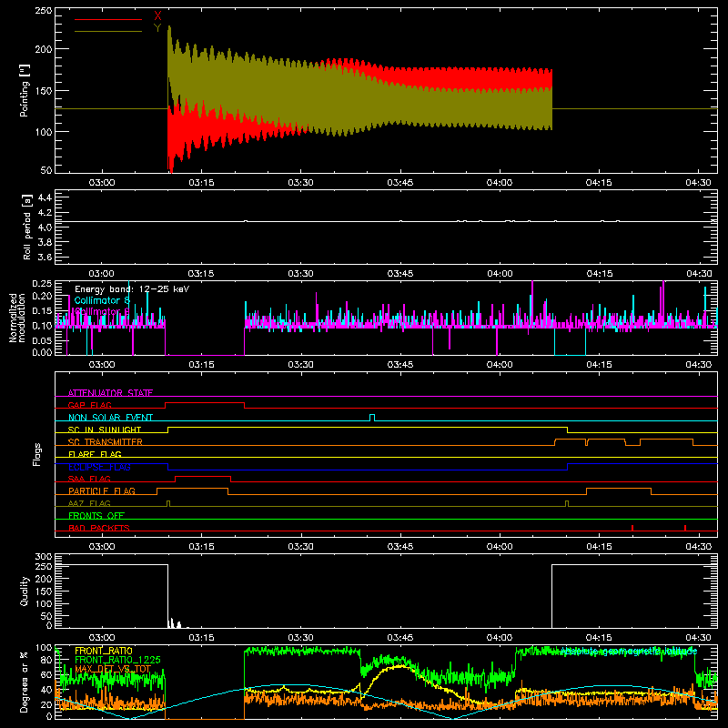Click the 03:45 tick under Pointing plot
The image size is (728, 728).
[x=400, y=183]
